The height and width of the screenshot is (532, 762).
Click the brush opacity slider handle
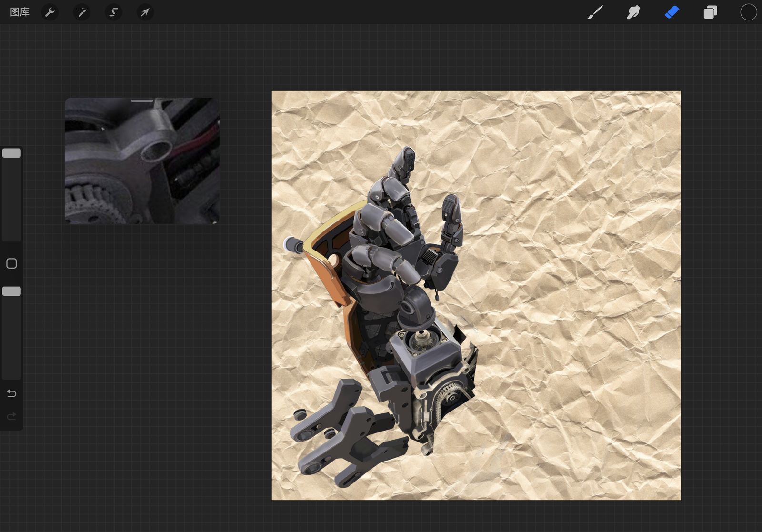[x=11, y=291]
